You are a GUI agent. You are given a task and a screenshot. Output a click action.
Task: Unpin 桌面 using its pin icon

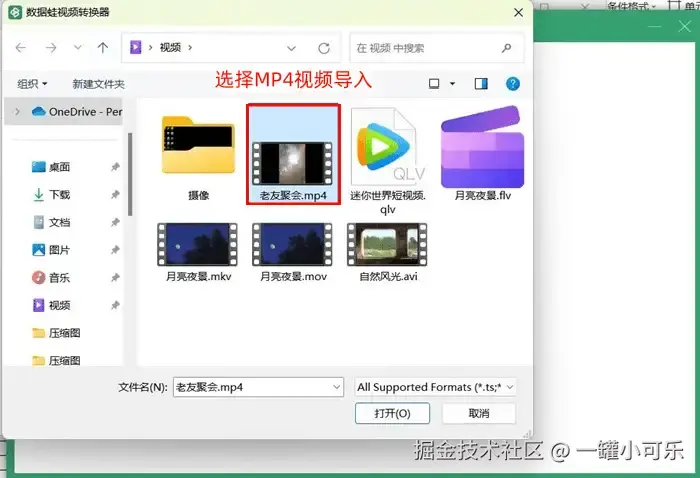click(115, 167)
